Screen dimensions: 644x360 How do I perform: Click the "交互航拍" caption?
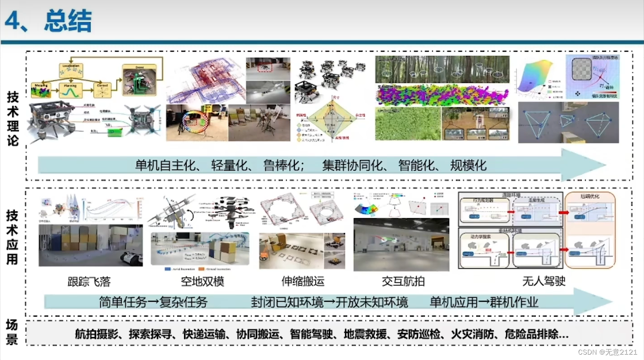(403, 282)
